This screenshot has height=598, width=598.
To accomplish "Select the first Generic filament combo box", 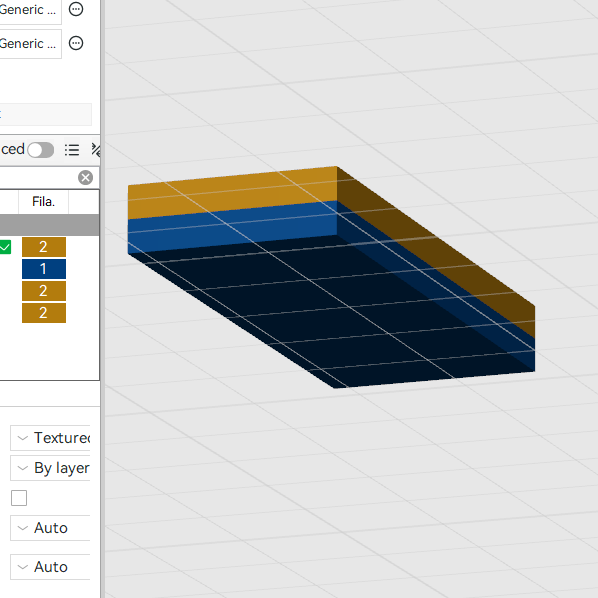I will 31,10.
